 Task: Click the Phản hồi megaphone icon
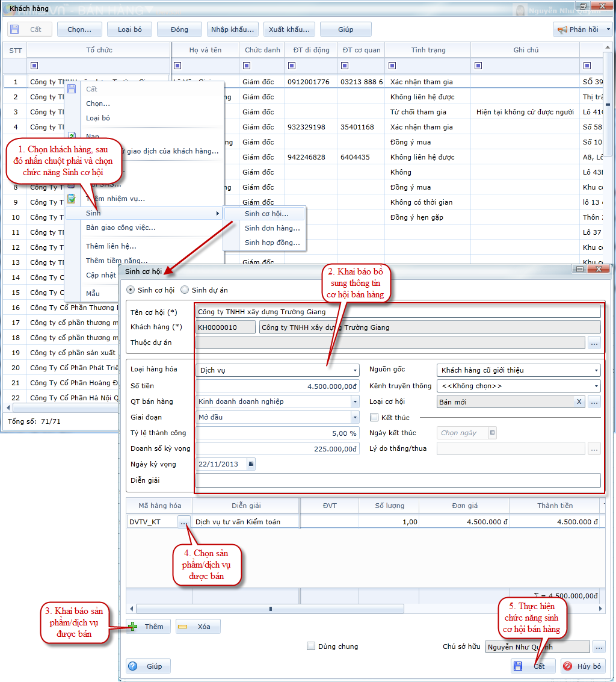click(x=562, y=29)
